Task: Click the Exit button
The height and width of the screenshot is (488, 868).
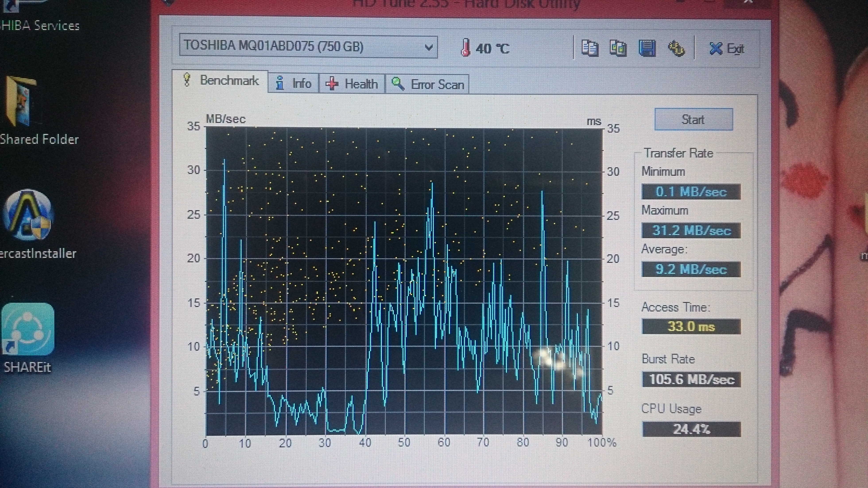Action: click(x=727, y=49)
